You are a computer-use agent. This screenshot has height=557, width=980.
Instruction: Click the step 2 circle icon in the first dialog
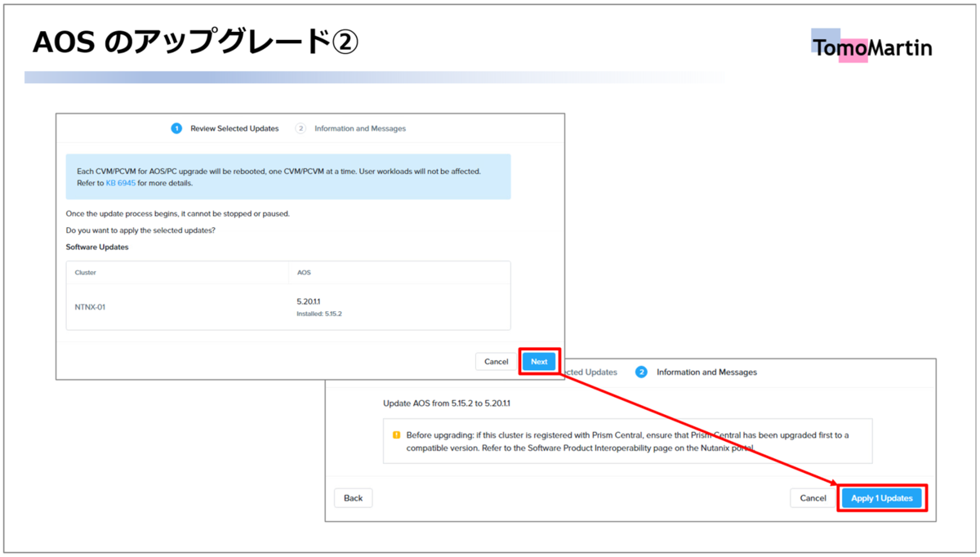point(301,128)
